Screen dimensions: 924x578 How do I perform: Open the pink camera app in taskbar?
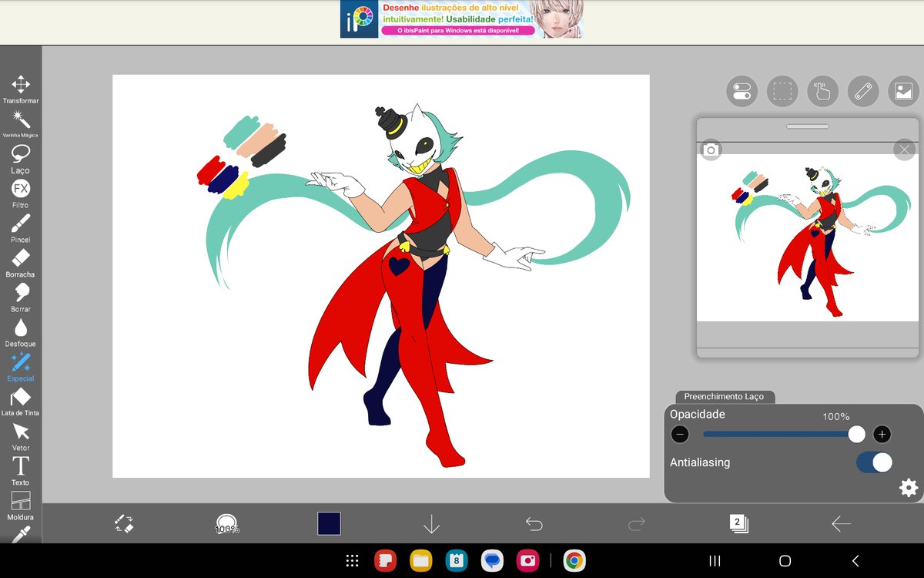click(x=528, y=561)
